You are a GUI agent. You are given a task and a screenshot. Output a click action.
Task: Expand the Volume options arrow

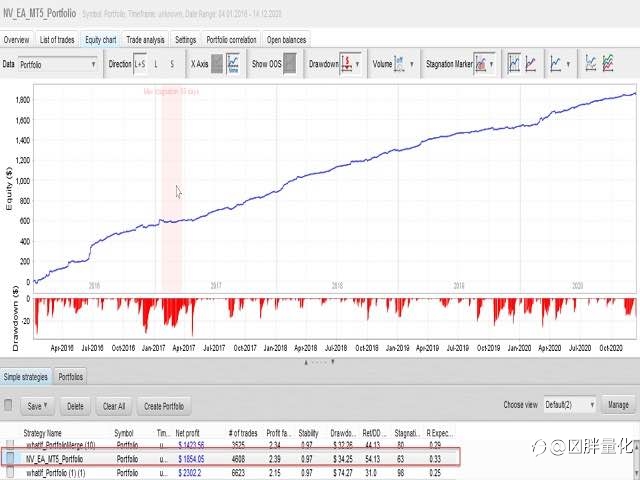[x=412, y=64]
